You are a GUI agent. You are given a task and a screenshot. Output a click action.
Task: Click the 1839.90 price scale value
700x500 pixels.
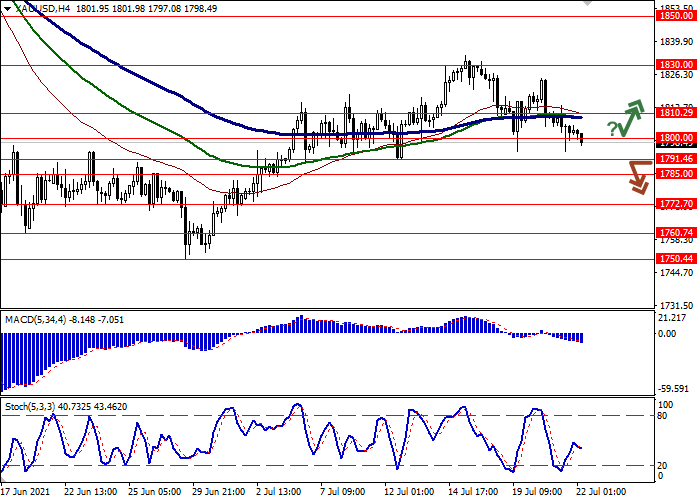click(676, 42)
